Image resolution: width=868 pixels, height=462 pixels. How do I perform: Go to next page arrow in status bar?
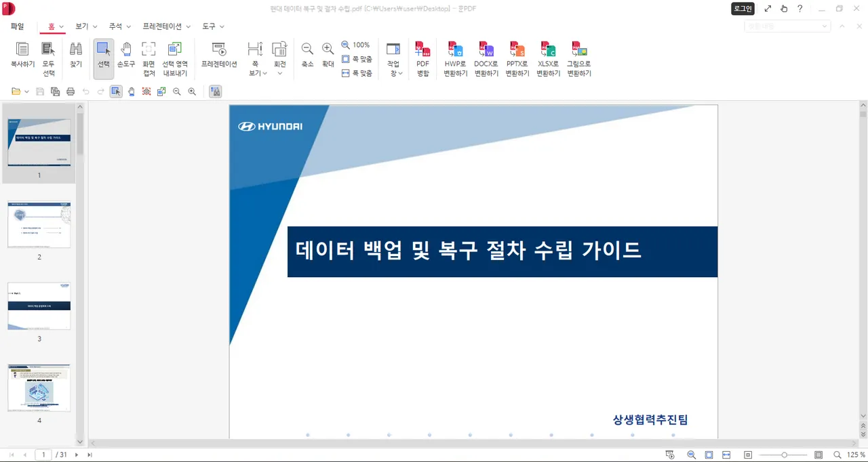coord(77,455)
